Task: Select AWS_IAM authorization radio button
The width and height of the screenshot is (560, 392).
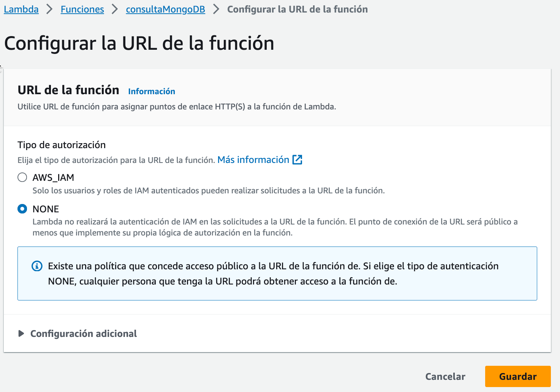Action: (22, 177)
